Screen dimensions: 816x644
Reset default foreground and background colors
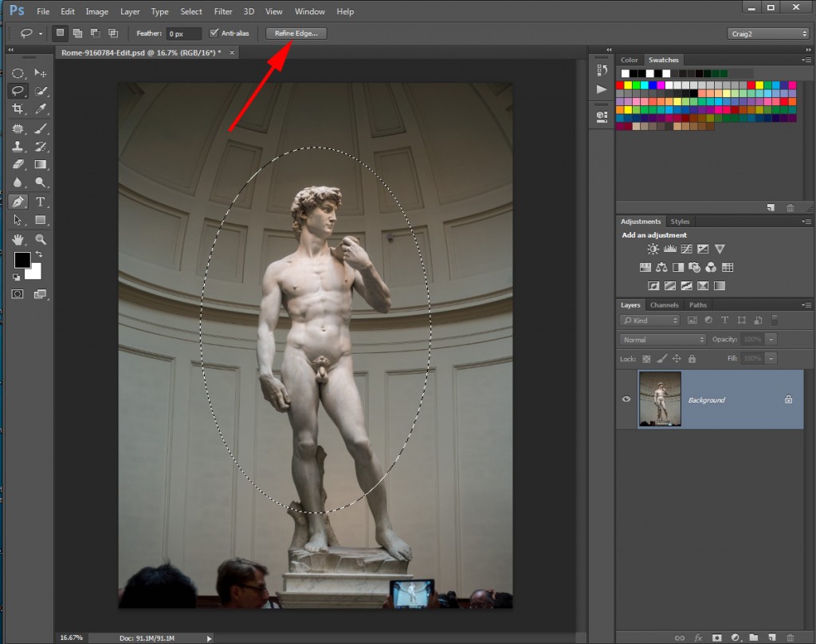pos(16,277)
